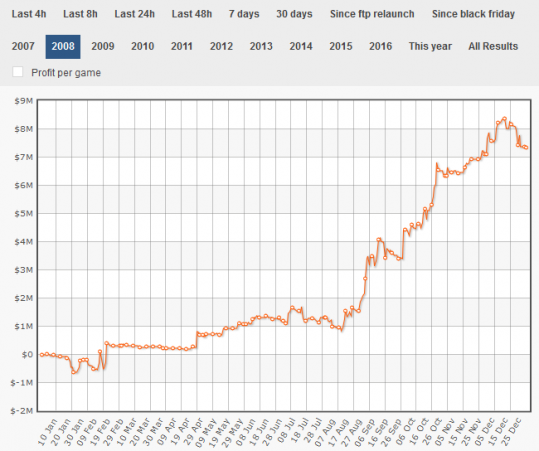Open Since black friday results

coord(473,14)
